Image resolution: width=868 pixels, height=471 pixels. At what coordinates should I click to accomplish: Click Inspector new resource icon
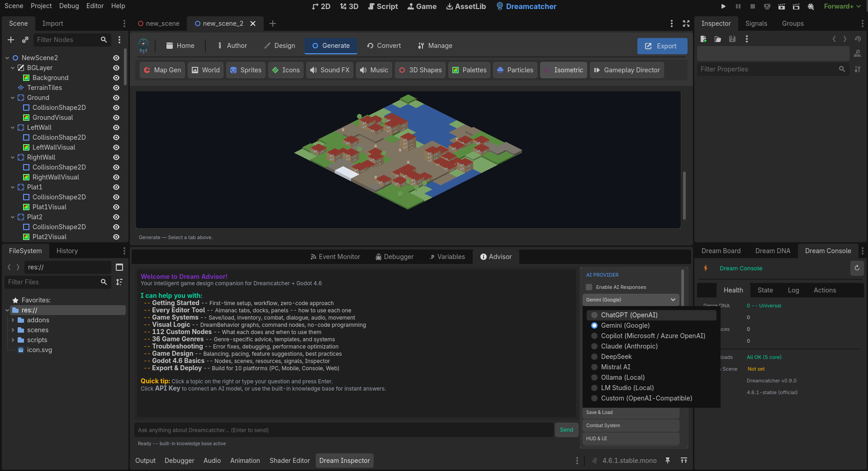703,39
